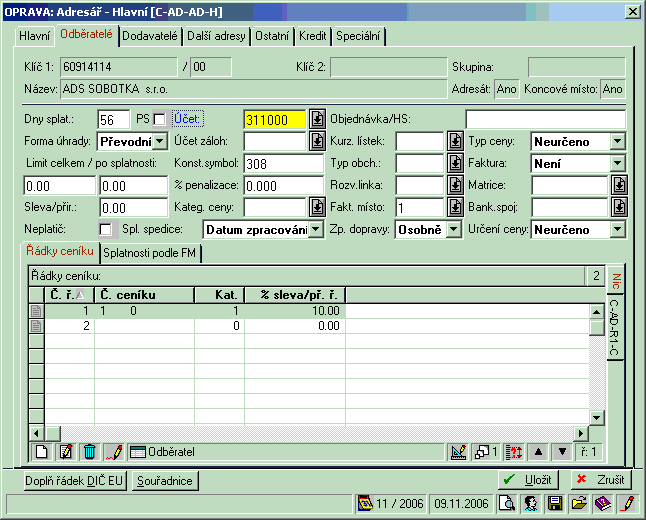Viewport: 646px width, 520px height.
Task: Click pencil icon in status bar
Action: (x=627, y=504)
